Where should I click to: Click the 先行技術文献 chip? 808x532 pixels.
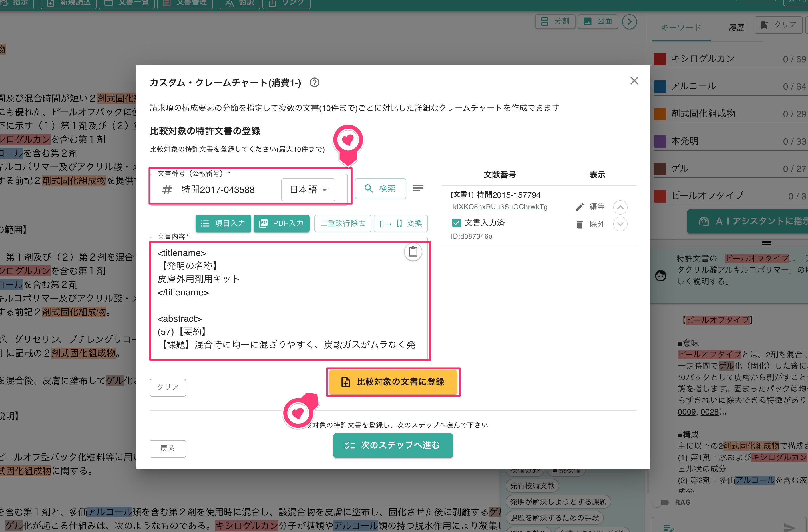pyautogui.click(x=532, y=486)
